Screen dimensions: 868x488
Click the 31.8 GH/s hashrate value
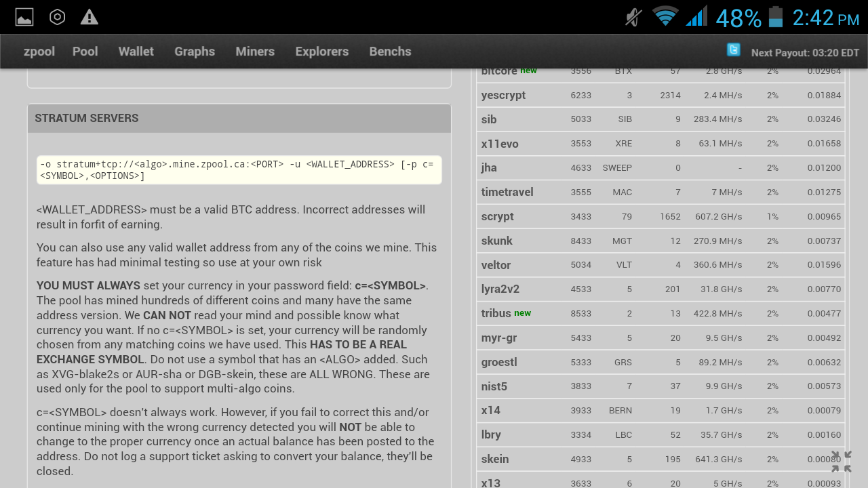[x=722, y=289]
